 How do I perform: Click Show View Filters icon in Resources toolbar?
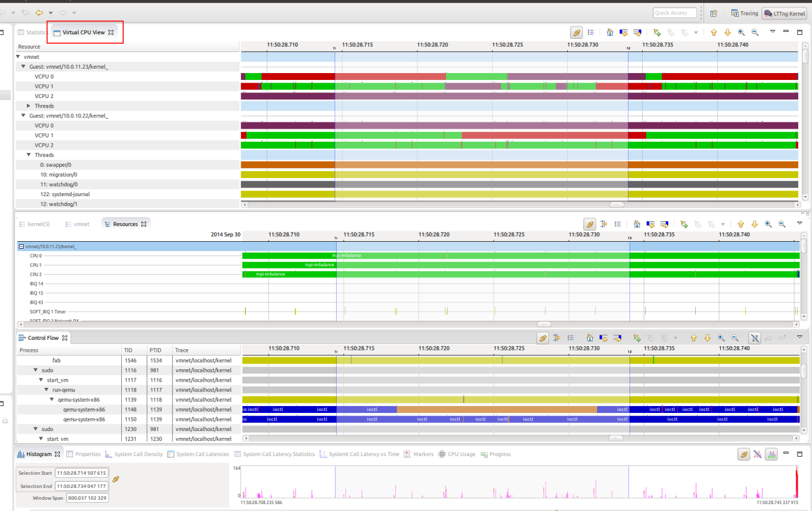point(603,224)
